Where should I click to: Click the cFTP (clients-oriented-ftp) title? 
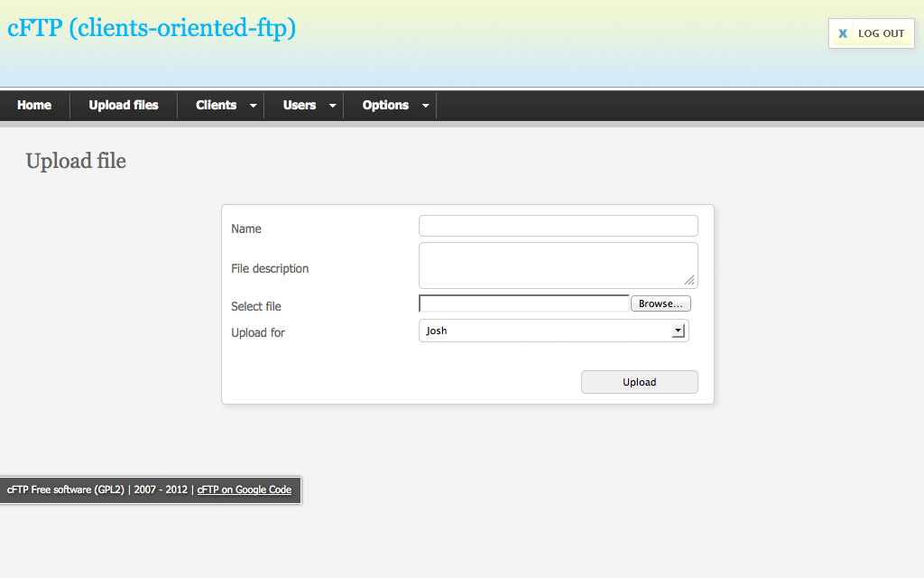coord(152,28)
